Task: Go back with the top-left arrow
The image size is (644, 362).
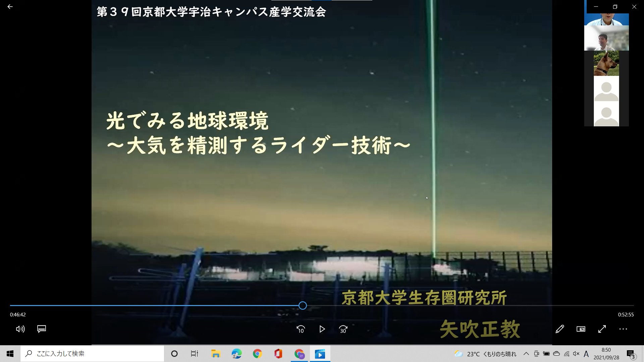Action: pos(10,7)
